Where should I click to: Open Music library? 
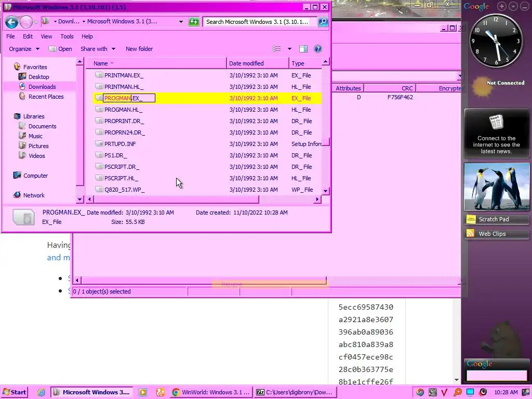35,136
